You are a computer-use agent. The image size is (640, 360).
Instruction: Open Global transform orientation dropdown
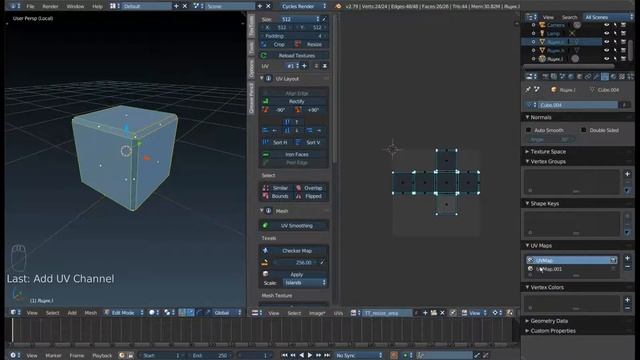227,313
